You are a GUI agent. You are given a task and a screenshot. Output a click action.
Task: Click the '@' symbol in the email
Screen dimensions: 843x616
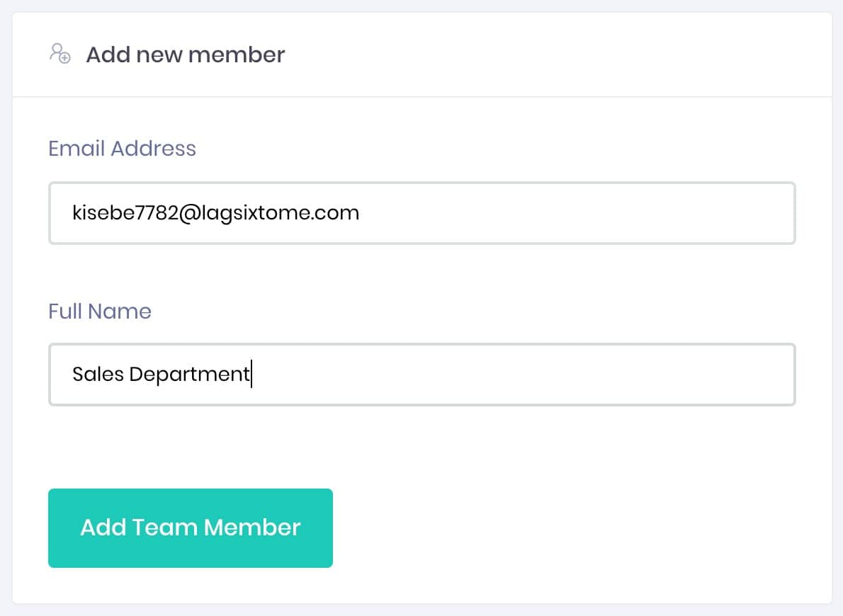pos(190,214)
